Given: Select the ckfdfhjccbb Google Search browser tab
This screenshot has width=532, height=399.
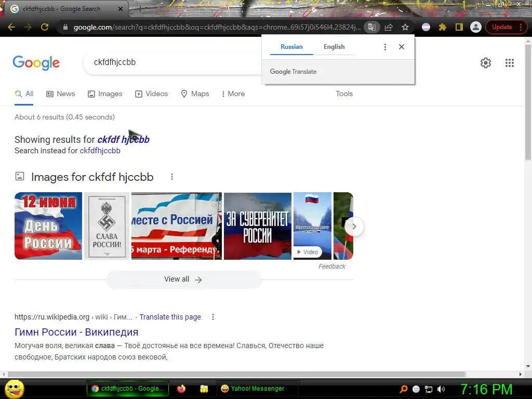Looking at the screenshot, I should coord(64,9).
